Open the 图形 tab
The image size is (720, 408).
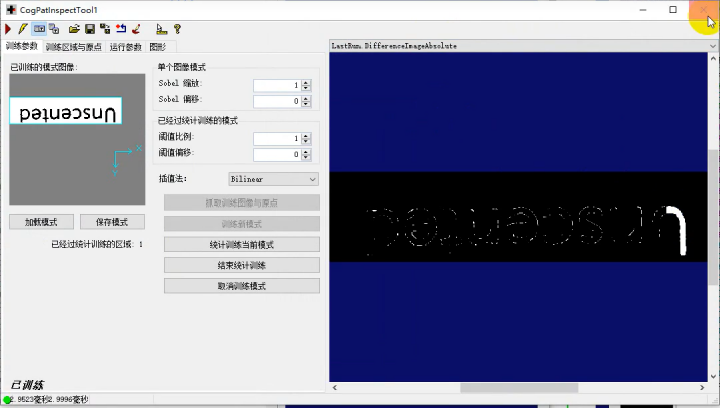tap(158, 47)
